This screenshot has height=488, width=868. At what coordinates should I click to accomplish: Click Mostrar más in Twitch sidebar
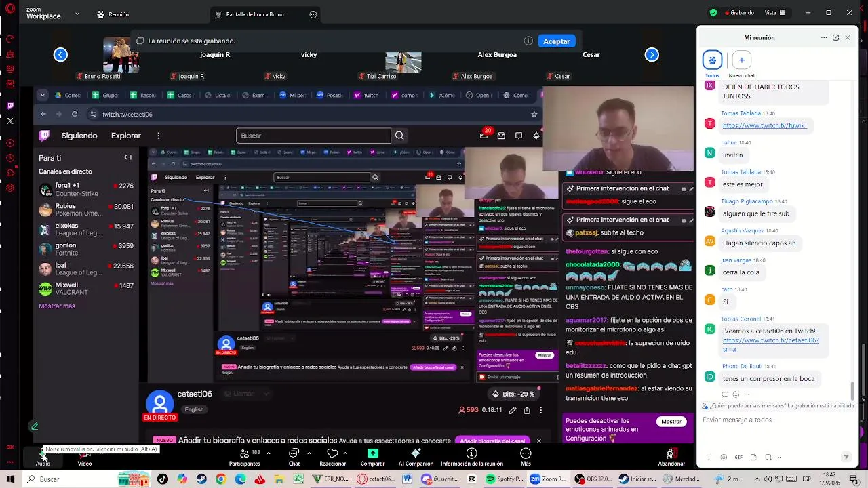coord(57,306)
